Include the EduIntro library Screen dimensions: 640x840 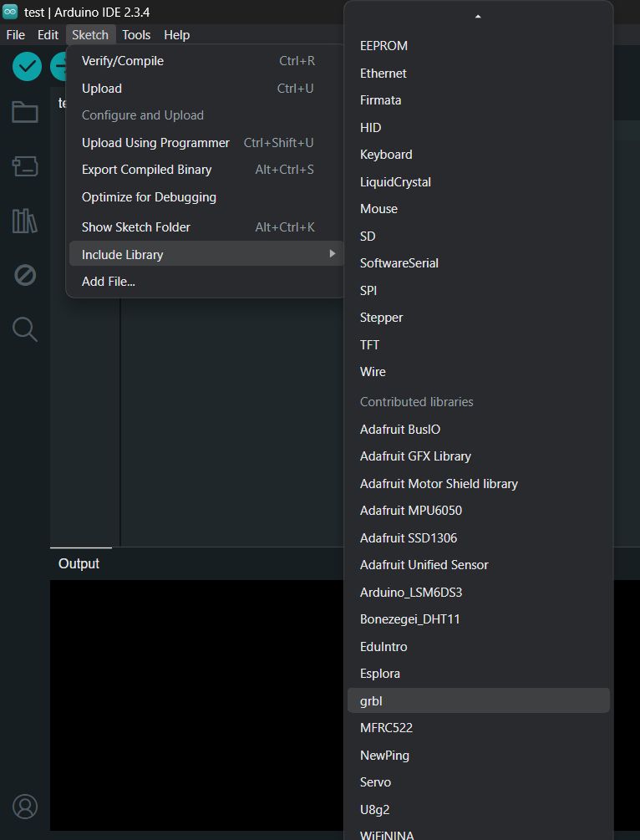[478, 646]
